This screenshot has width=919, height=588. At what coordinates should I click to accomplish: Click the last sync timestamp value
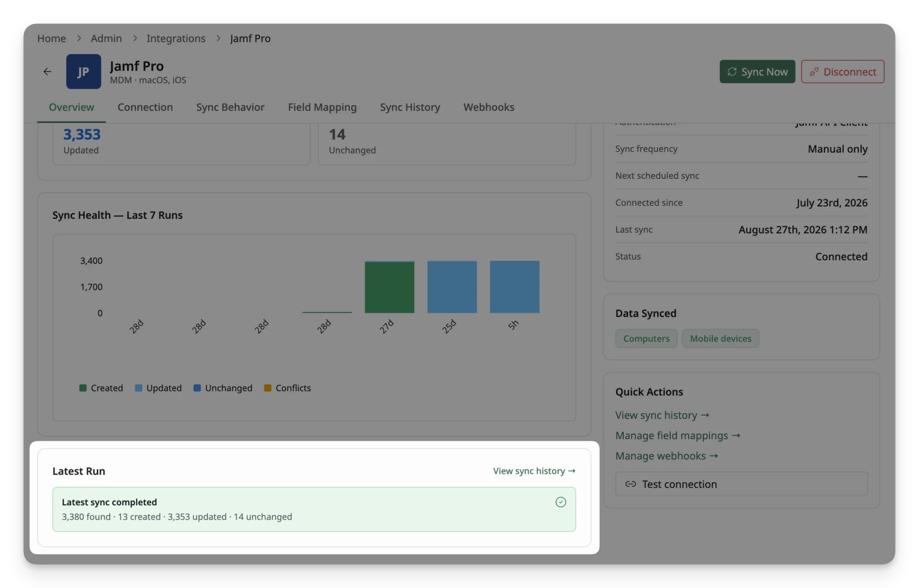point(803,230)
